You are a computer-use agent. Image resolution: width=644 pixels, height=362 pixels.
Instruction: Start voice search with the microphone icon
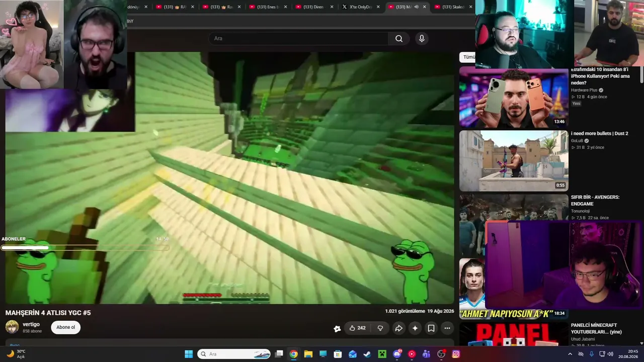[422, 39]
